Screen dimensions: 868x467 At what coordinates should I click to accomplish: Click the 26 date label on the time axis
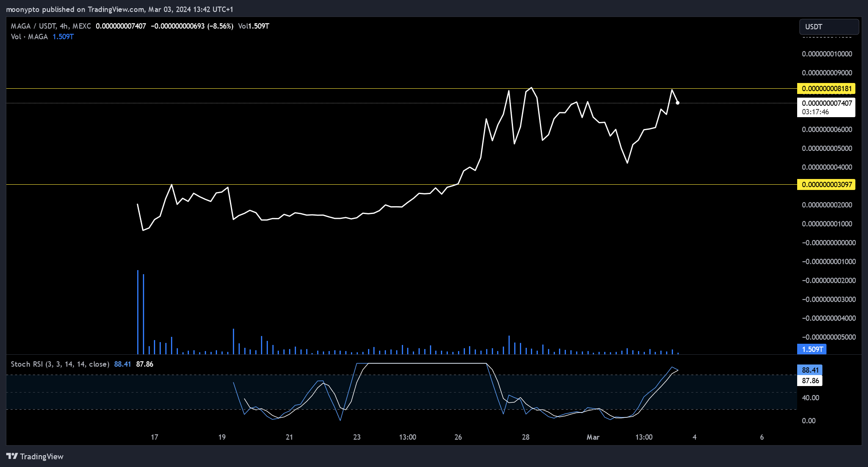[458, 437]
